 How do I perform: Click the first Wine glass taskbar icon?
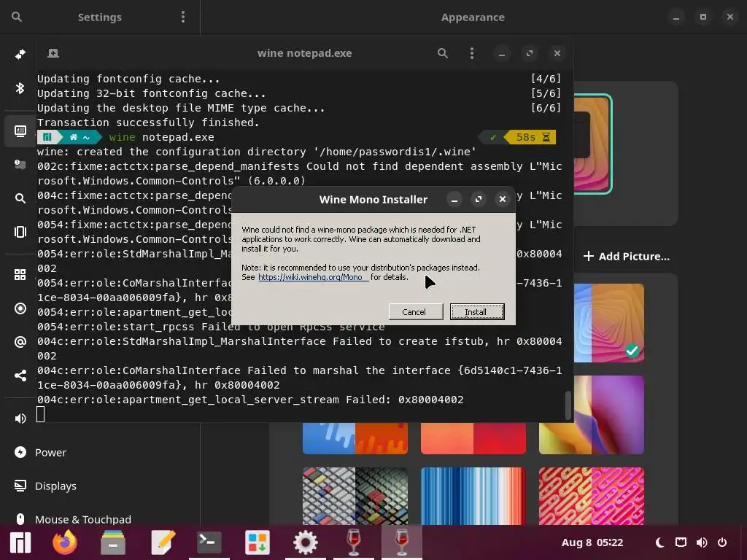[x=354, y=542]
